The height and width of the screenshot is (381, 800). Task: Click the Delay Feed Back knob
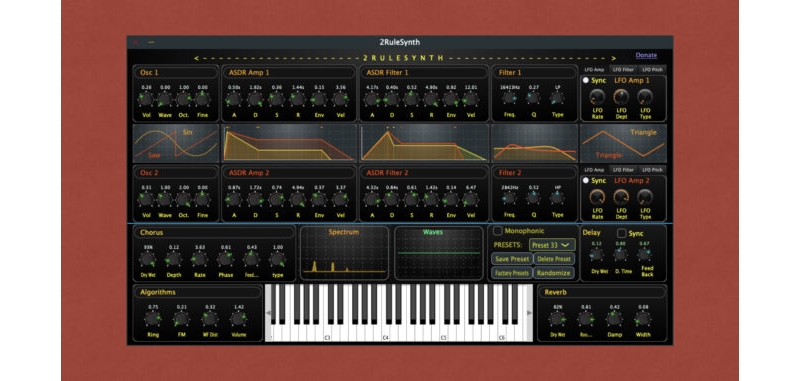(644, 255)
